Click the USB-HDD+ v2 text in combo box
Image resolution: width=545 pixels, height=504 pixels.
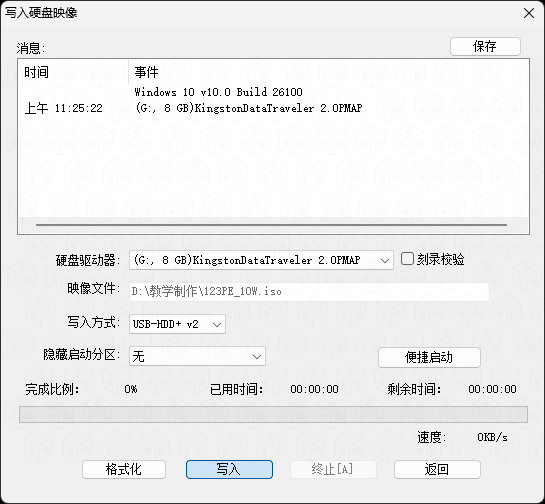click(165, 324)
